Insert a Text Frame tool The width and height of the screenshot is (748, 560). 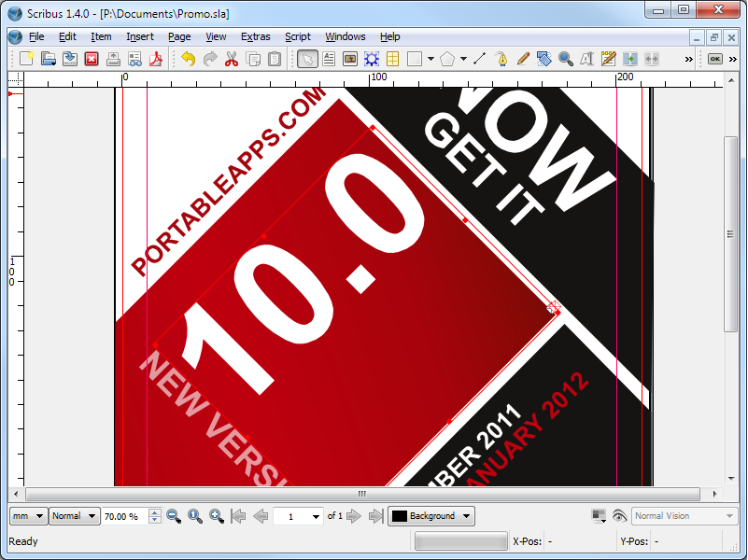coord(329,59)
